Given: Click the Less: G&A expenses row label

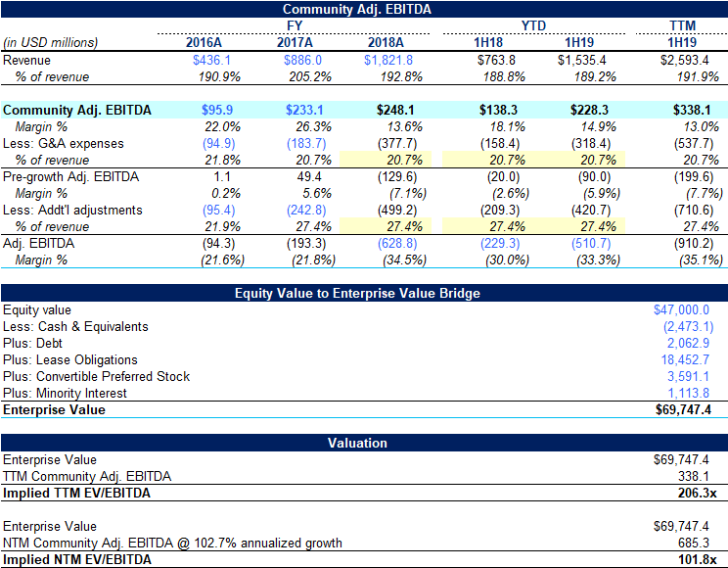Looking at the screenshot, I should pos(64,144).
